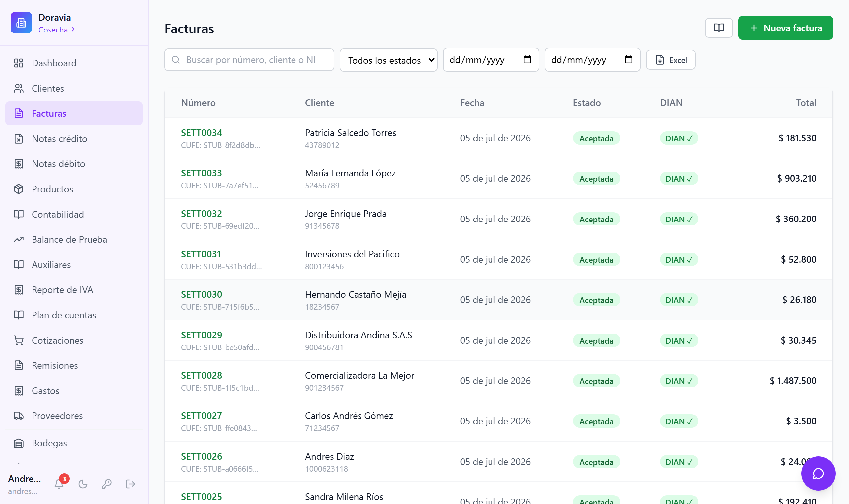The height and width of the screenshot is (504, 849).
Task: Open the Todos los estados dropdown
Action: (388, 60)
